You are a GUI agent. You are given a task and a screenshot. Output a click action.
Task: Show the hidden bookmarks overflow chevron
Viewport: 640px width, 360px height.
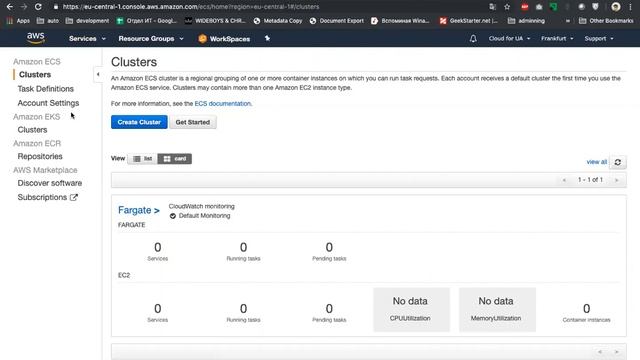point(568,21)
